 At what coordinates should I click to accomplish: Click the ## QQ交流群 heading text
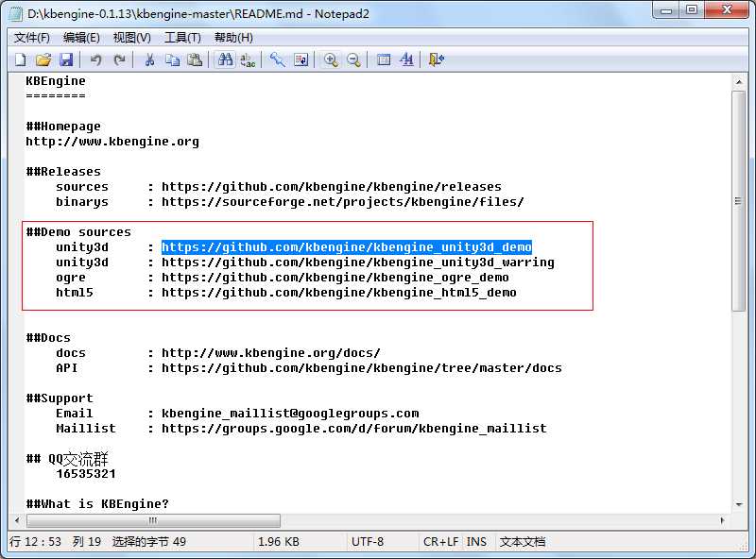click(x=67, y=458)
